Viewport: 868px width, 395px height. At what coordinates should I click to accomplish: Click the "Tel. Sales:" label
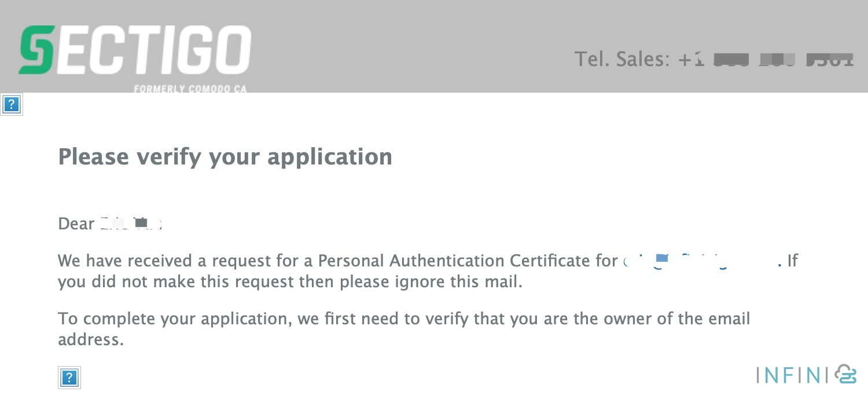point(622,59)
